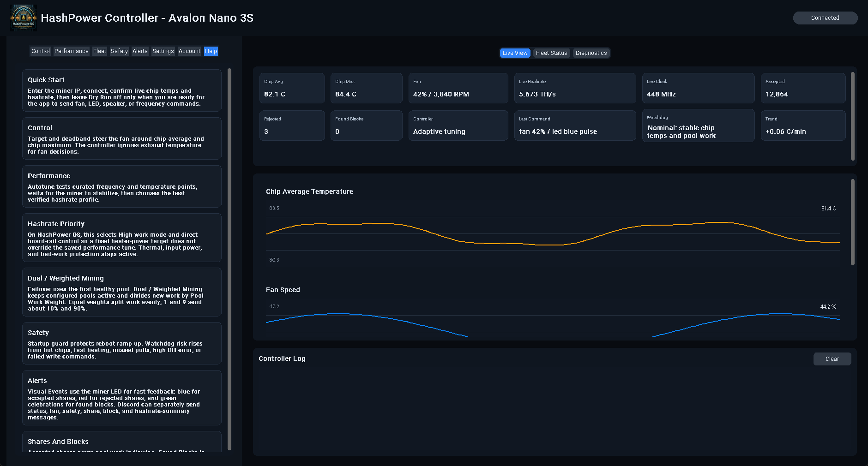Click the chart panel scrollbar

pyautogui.click(x=852, y=222)
